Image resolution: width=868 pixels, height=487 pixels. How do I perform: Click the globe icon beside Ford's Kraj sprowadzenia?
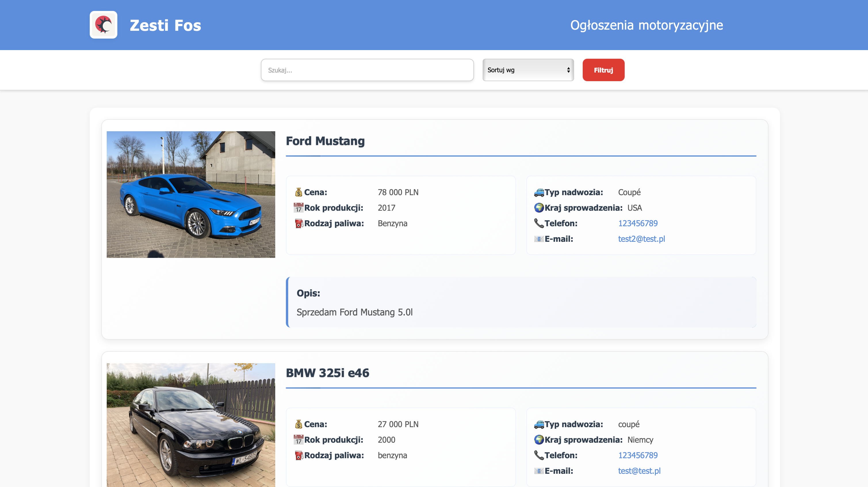[539, 208]
